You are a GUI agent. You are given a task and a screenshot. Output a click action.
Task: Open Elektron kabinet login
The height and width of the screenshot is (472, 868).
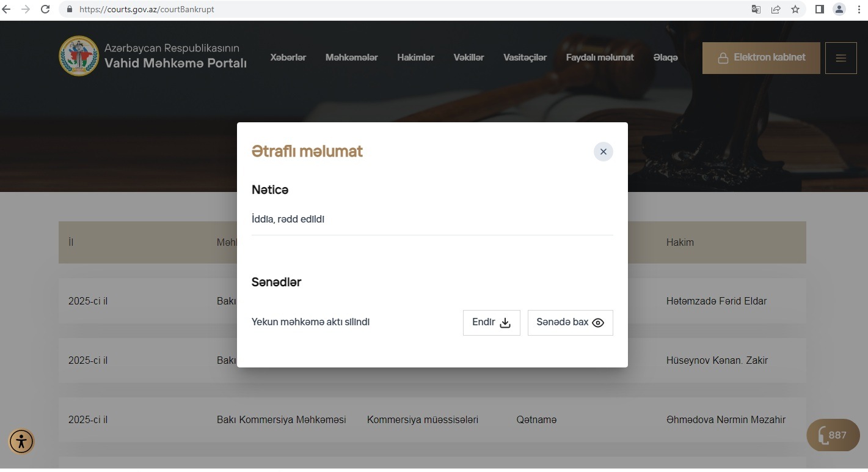coord(760,57)
